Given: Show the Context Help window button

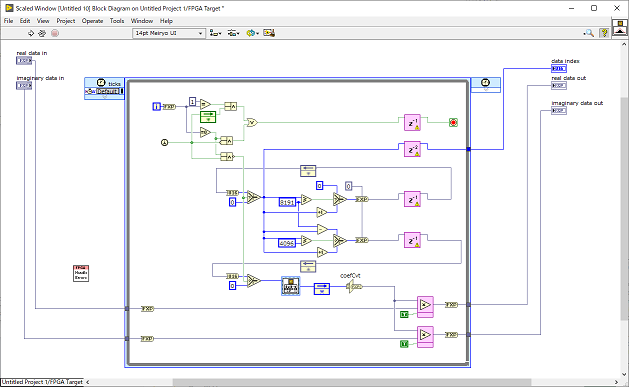Looking at the screenshot, I should click(604, 33).
